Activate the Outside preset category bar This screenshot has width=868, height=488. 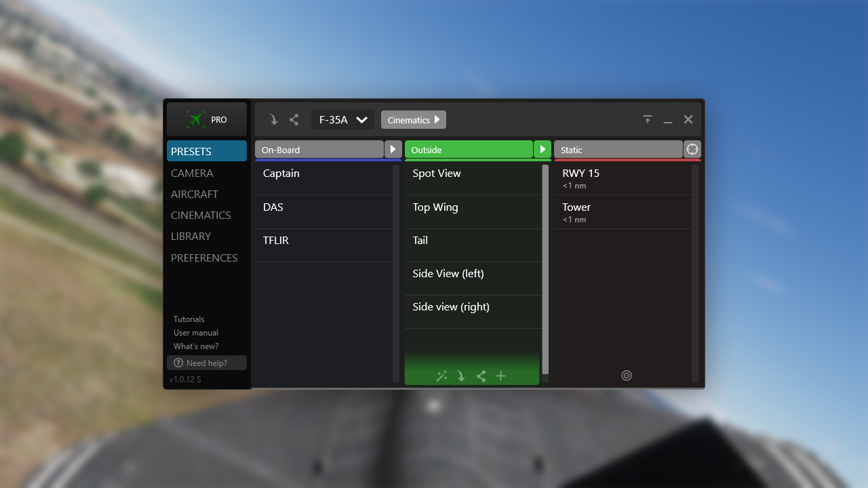(469, 149)
